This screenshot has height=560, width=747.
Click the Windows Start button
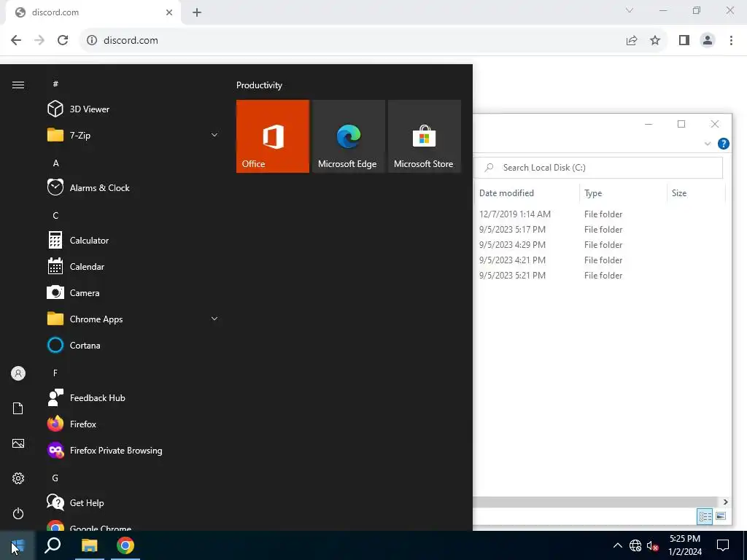[18, 545]
